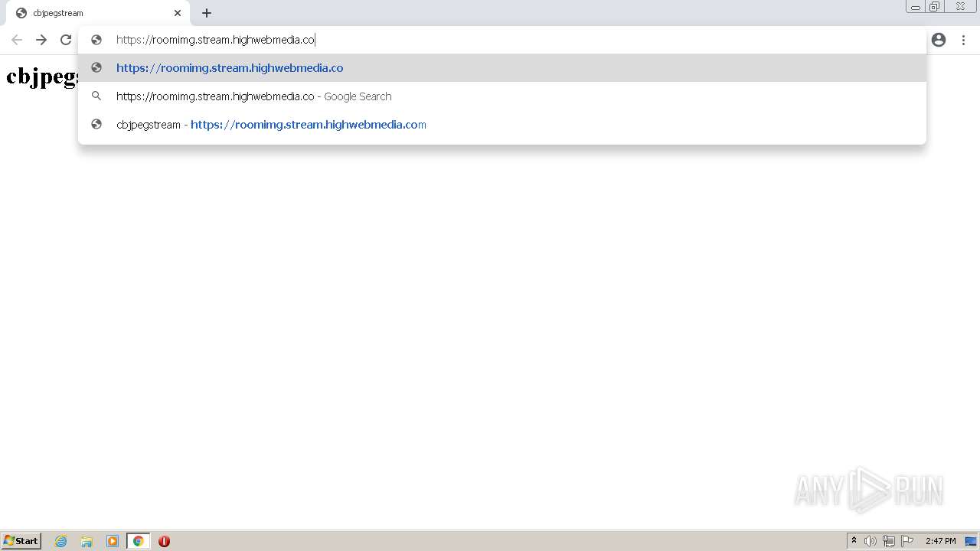The width and height of the screenshot is (980, 551).
Task: Open a new browser tab
Action: [207, 13]
